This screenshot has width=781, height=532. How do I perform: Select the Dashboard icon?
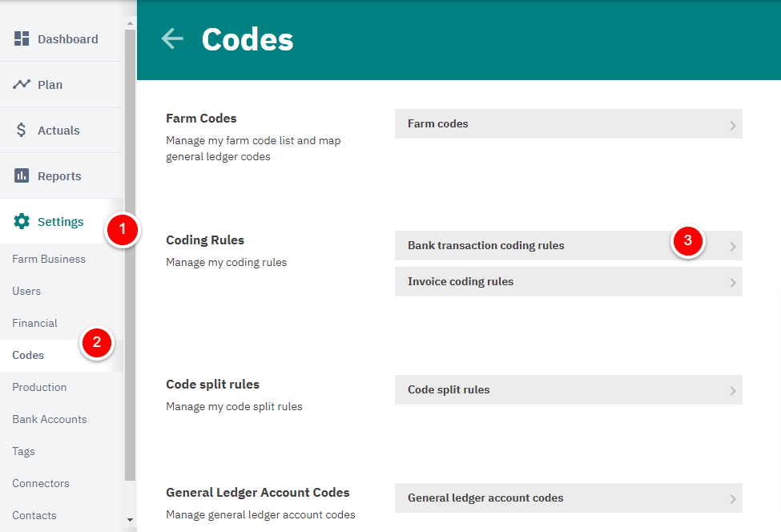point(22,38)
